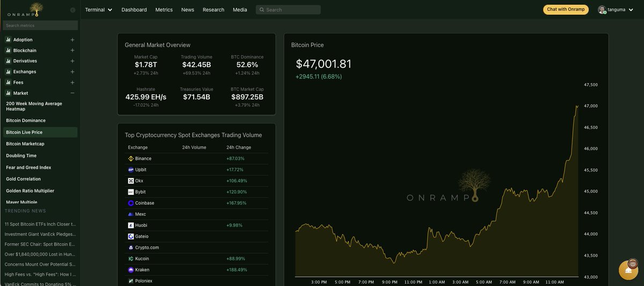Click the 52.6% BTC Dominance value
Screen dimensions: 644x286
click(x=247, y=65)
